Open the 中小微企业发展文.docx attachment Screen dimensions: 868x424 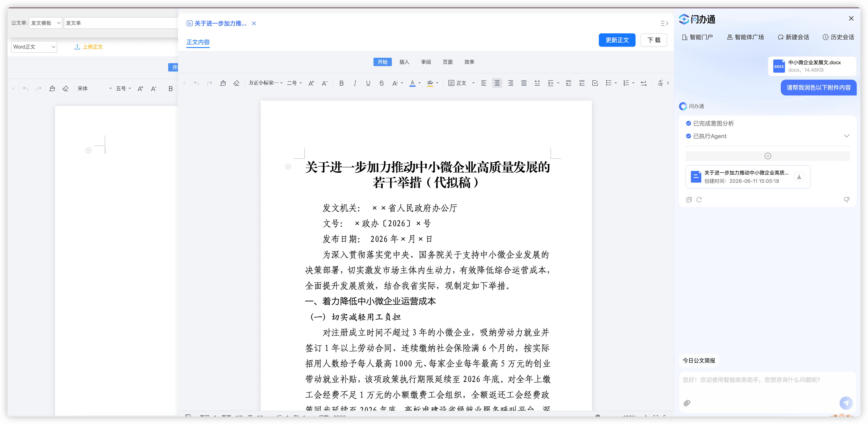[812, 66]
